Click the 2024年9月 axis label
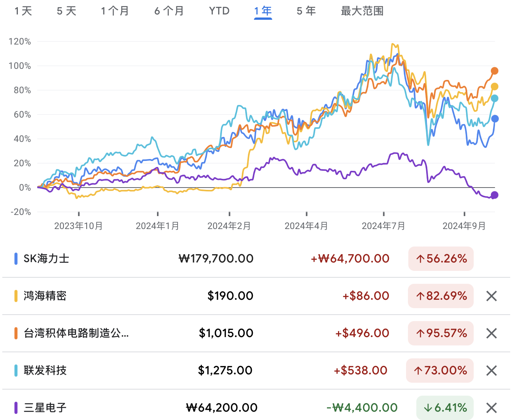Image resolution: width=514 pixels, height=420 pixels. pyautogui.click(x=464, y=226)
